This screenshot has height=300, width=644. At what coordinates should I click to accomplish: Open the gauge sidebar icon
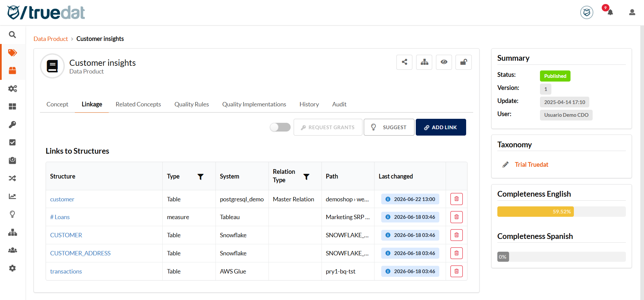click(12, 160)
